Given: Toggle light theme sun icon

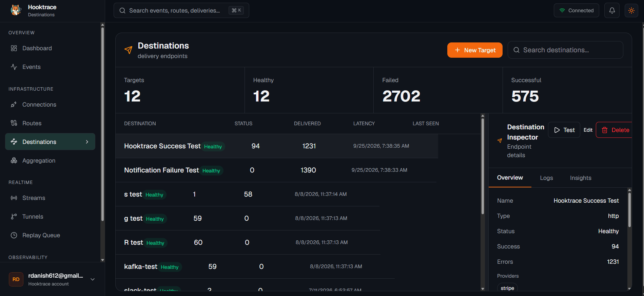Looking at the screenshot, I should click(x=631, y=11).
